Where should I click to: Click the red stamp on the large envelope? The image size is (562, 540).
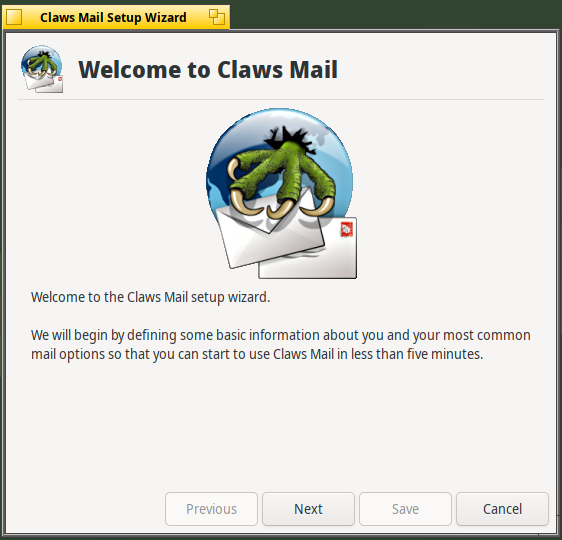[347, 229]
